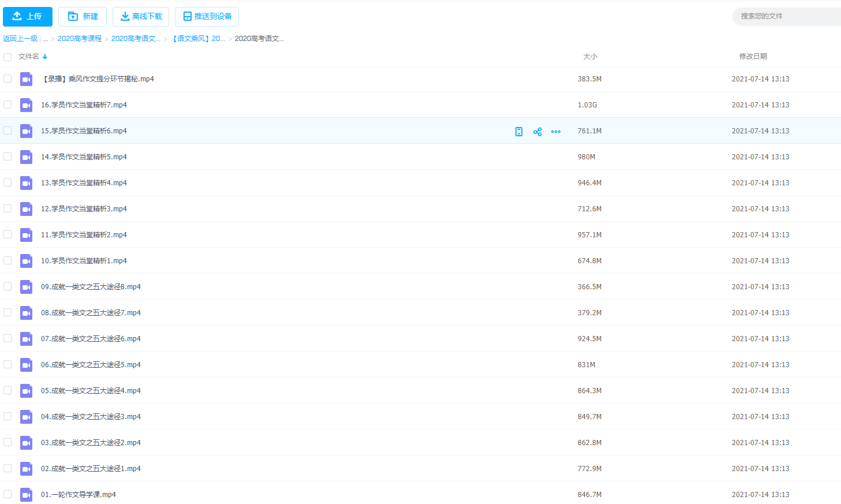The height and width of the screenshot is (504, 841).
Task: Click the video file icon for 【录播】乘风作文提分环节揭秘.mp4
Action: coord(27,79)
